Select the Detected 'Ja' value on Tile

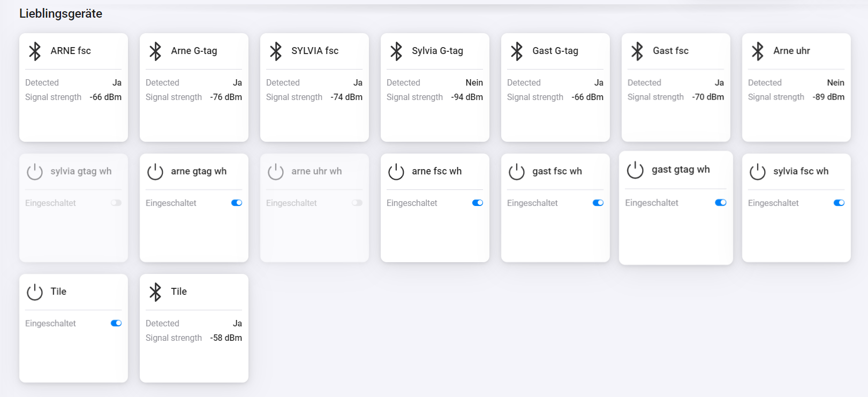point(237,324)
